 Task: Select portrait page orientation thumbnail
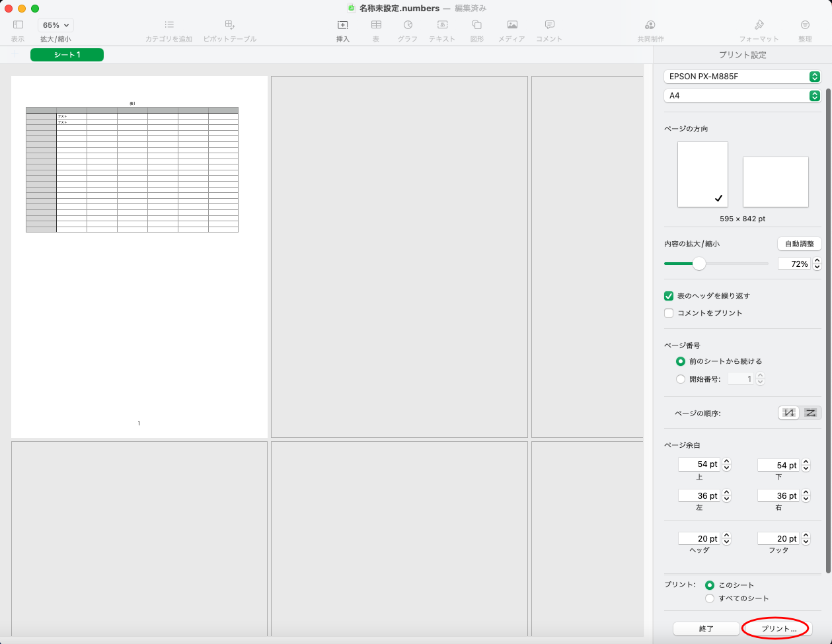coord(702,174)
